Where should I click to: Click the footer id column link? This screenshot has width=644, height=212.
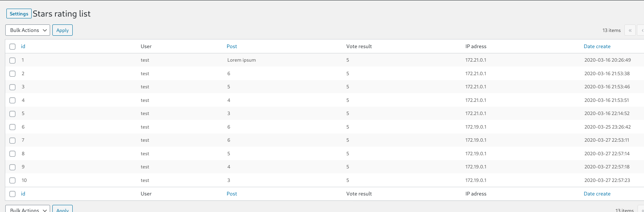23,194
